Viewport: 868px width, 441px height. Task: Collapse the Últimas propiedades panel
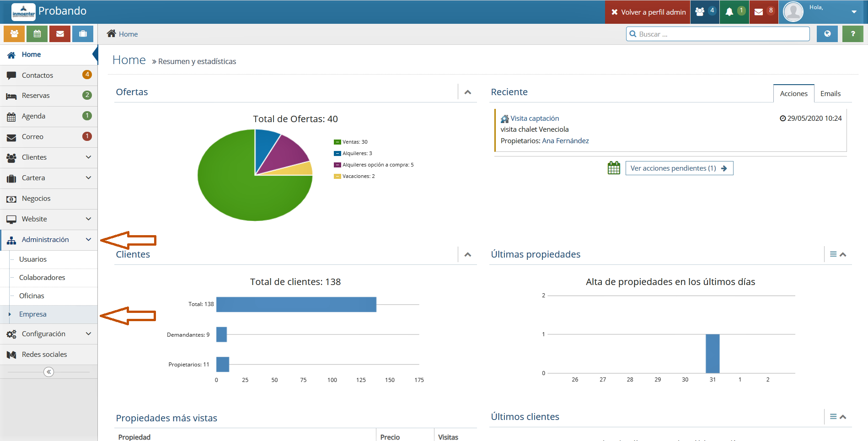click(843, 254)
